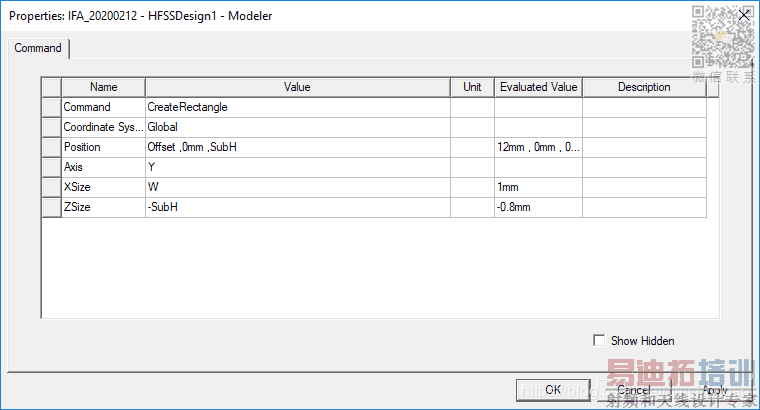Switch to the Command tab
Viewport: 760px width, 410px height.
pyautogui.click(x=38, y=48)
